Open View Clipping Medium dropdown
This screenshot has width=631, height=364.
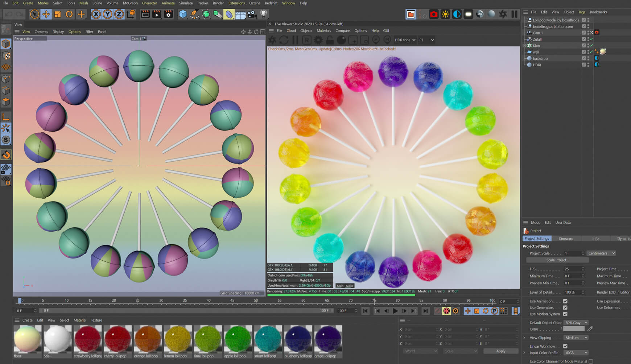(x=576, y=338)
